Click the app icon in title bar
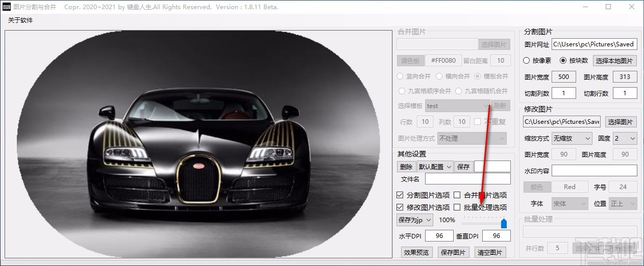 click(7, 7)
